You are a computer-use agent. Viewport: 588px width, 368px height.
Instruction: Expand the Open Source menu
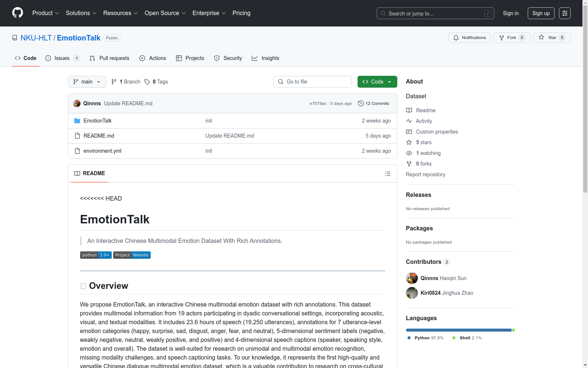pyautogui.click(x=165, y=13)
